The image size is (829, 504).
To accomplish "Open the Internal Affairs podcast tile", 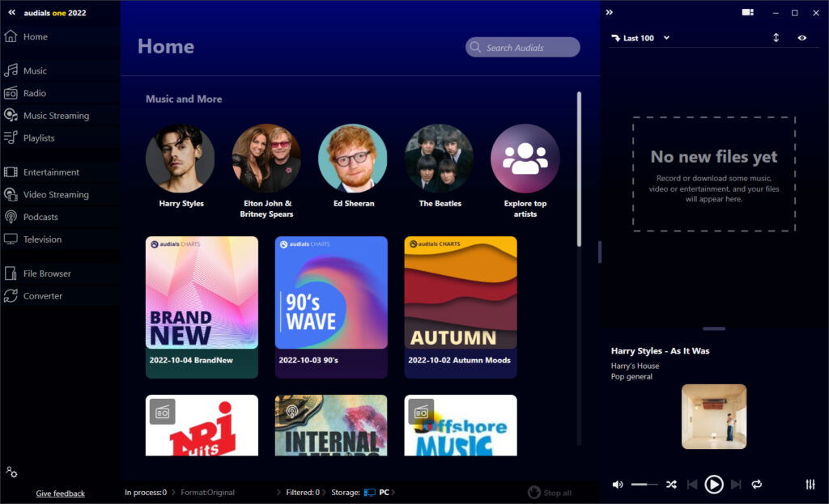I will pos(331,426).
